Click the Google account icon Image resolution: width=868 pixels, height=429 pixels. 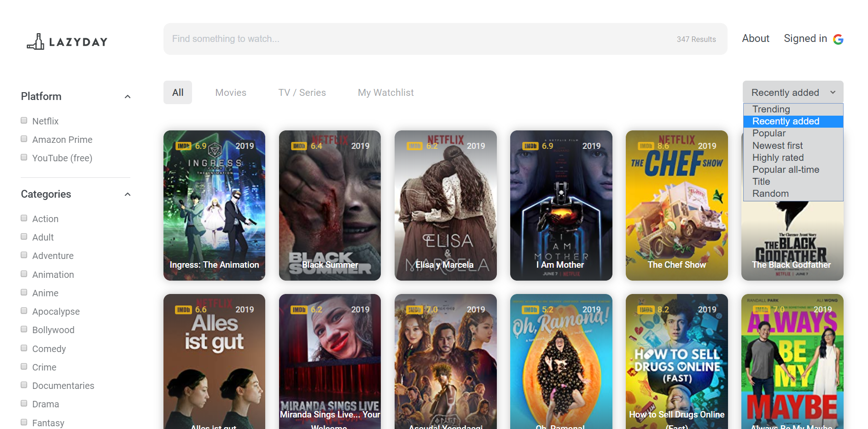pos(838,39)
